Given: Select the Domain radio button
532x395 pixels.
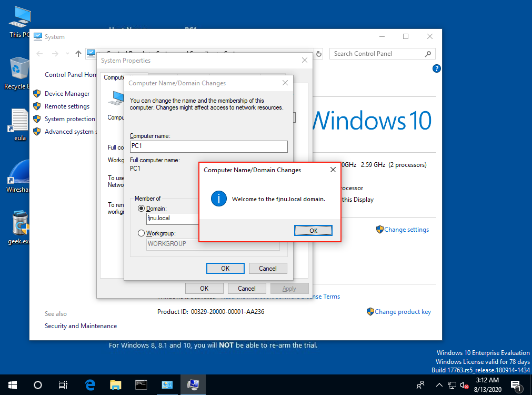Looking at the screenshot, I should pos(141,209).
